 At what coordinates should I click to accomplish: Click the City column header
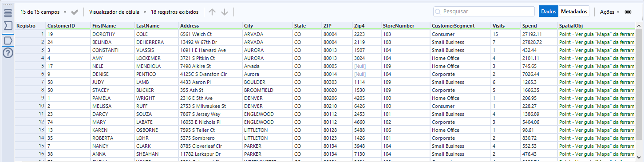pyautogui.click(x=268, y=26)
